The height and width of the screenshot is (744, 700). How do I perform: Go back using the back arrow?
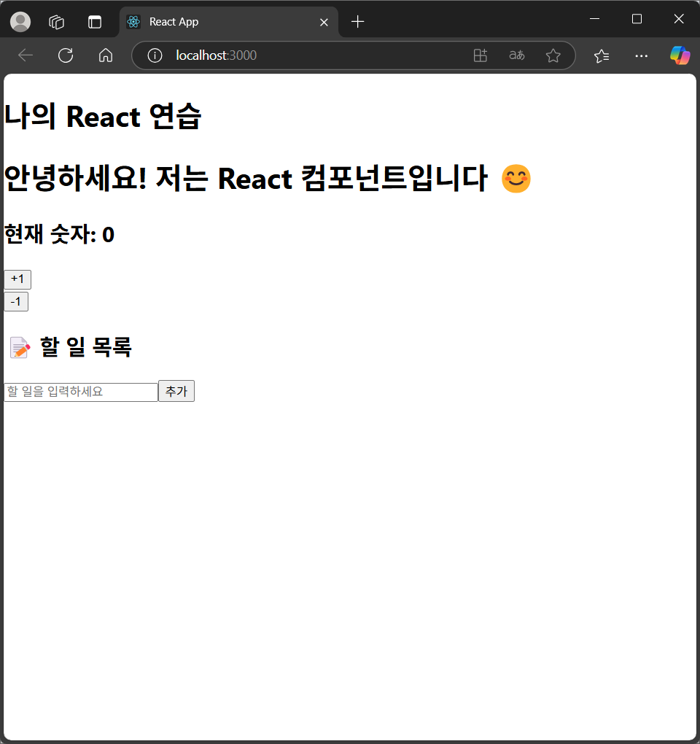[25, 55]
